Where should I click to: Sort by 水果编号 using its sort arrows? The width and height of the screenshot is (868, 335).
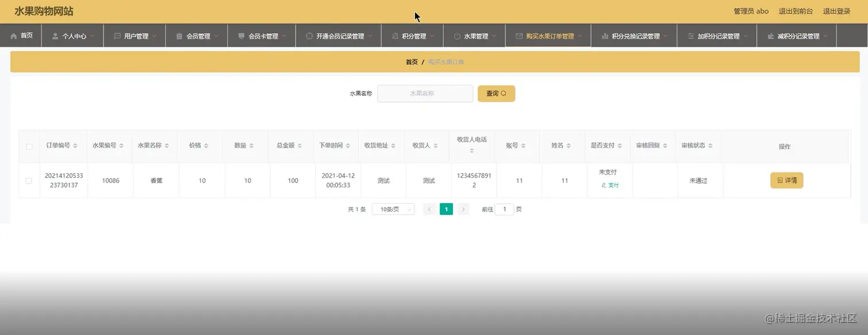[121, 146]
